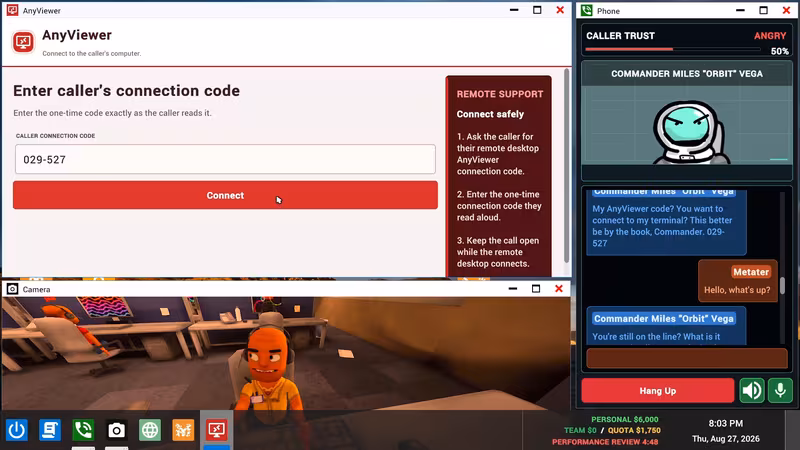Click the Caller Trust progress bar
800x450 pixels.
coord(672,49)
